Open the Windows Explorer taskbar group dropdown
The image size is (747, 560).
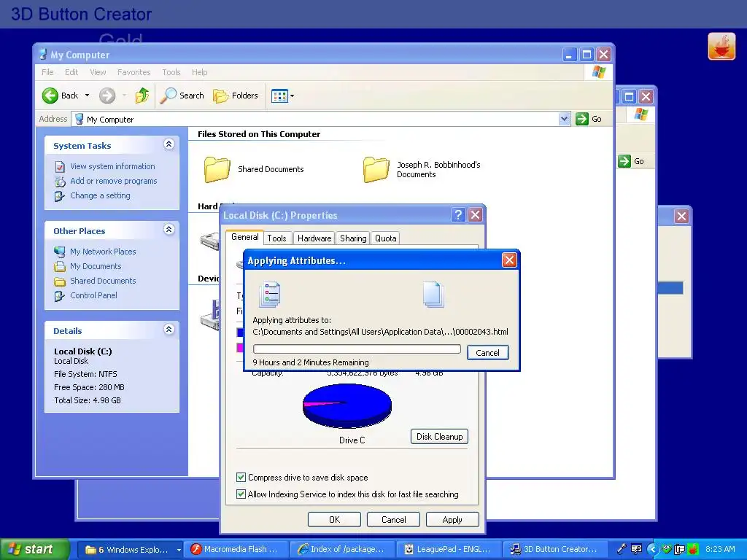coord(179,550)
